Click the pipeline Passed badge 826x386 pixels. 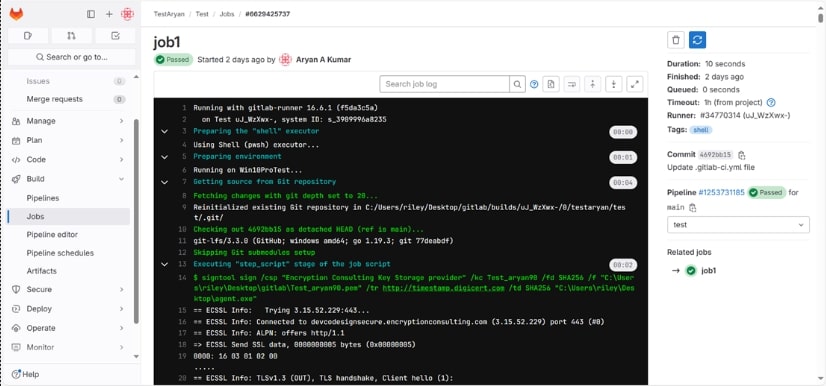click(766, 193)
